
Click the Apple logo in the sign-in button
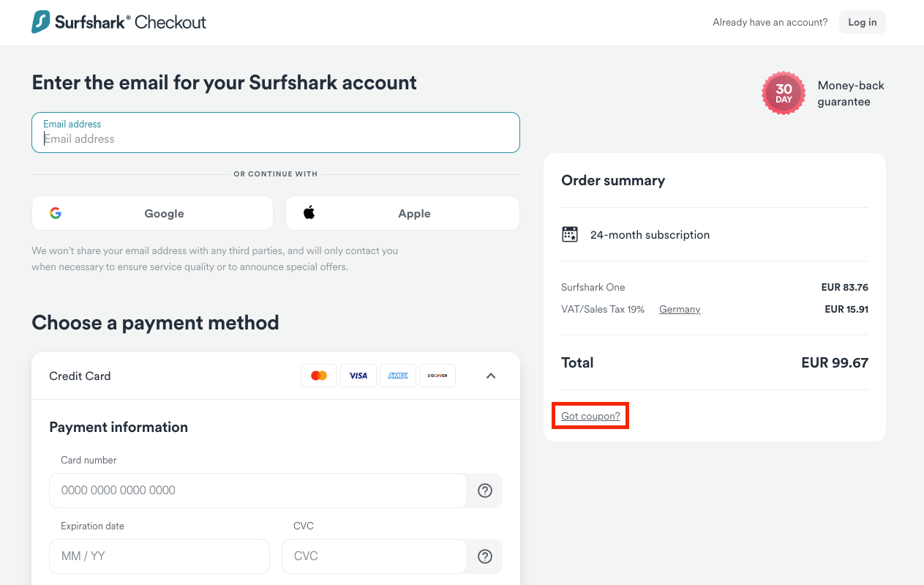[309, 212]
